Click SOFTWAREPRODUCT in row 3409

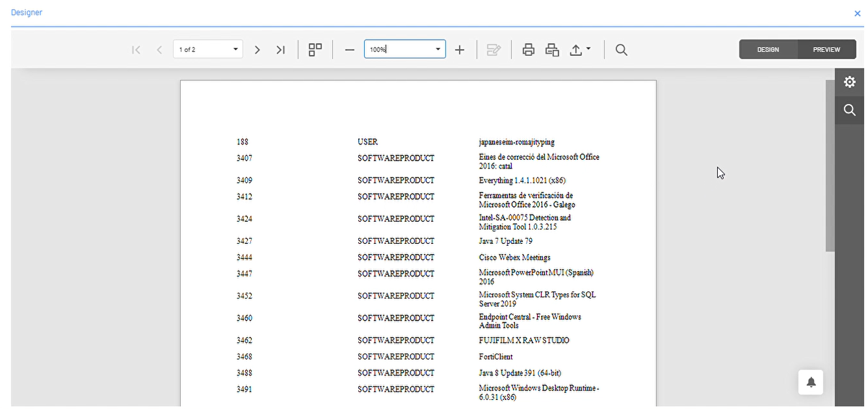[396, 180]
